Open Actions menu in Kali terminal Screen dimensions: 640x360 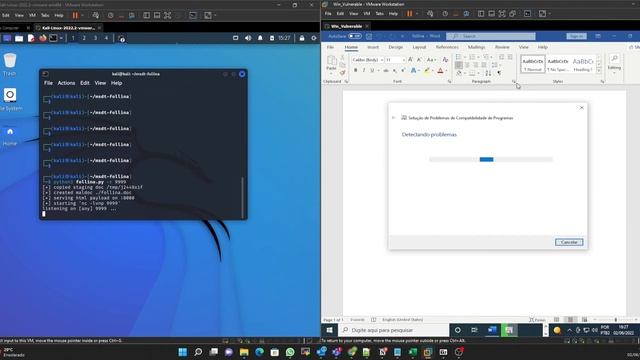[x=66, y=83]
